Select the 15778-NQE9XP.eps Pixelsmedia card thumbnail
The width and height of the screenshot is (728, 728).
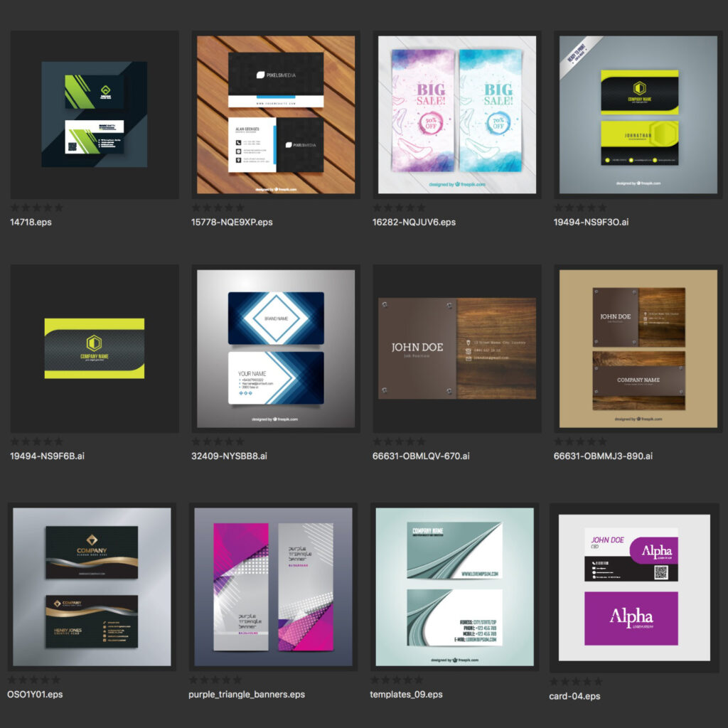pos(276,114)
